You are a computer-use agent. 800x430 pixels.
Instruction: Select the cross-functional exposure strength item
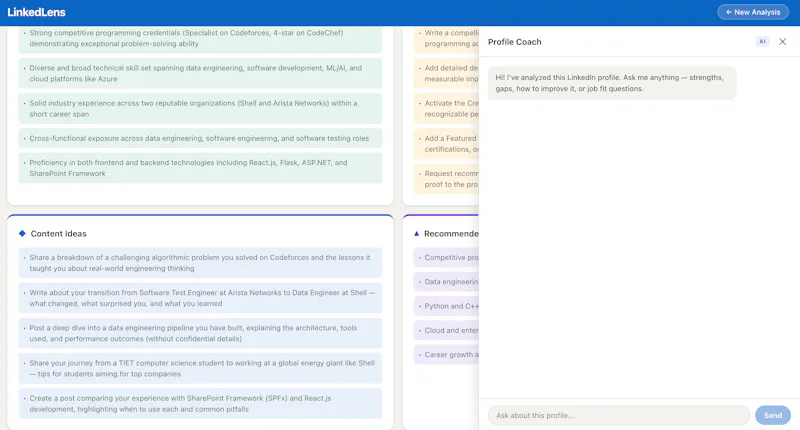pyautogui.click(x=200, y=138)
